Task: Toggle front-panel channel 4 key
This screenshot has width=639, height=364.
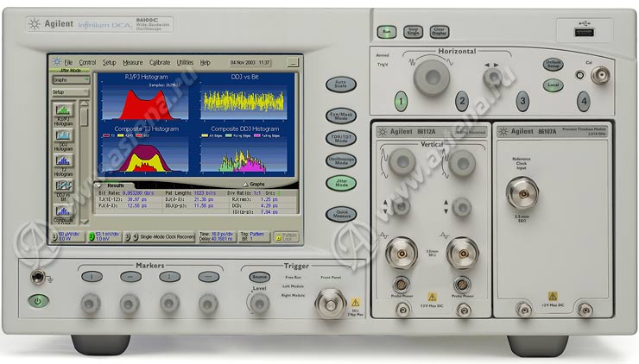Action: [x=584, y=102]
